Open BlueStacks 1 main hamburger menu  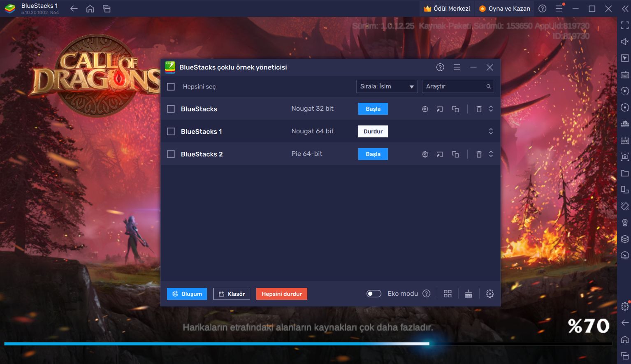[559, 9]
